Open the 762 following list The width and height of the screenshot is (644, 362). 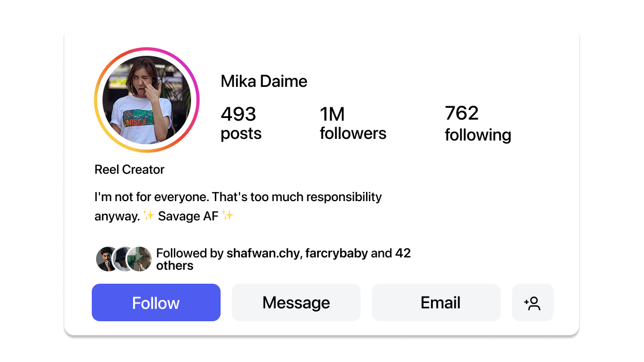pyautogui.click(x=477, y=122)
